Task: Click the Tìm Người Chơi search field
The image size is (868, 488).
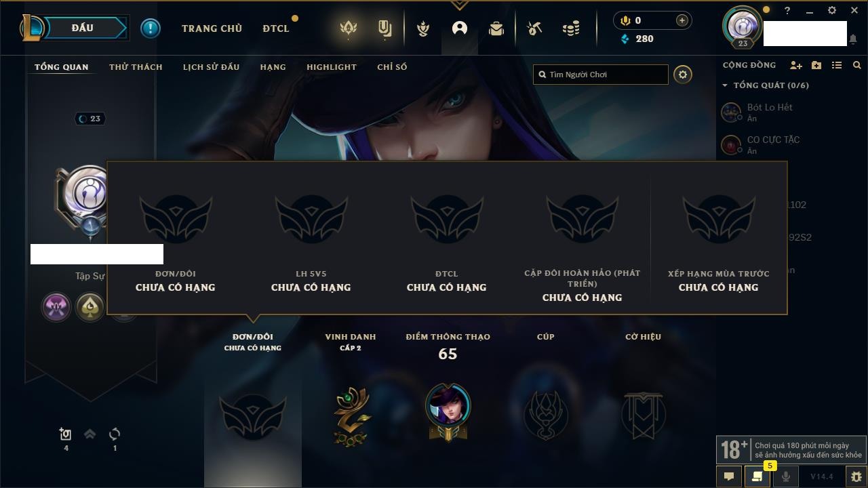Action: pyautogui.click(x=601, y=75)
